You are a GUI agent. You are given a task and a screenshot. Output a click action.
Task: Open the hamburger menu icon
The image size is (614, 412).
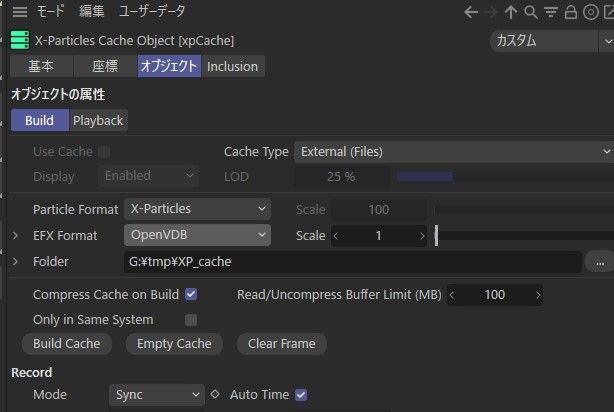(x=20, y=12)
